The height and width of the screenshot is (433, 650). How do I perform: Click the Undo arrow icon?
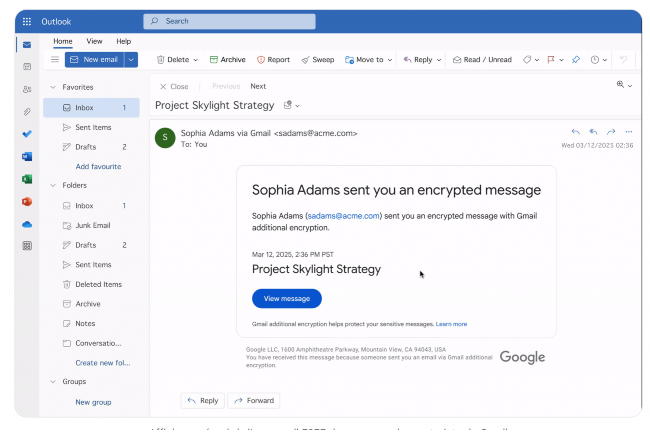(x=623, y=60)
